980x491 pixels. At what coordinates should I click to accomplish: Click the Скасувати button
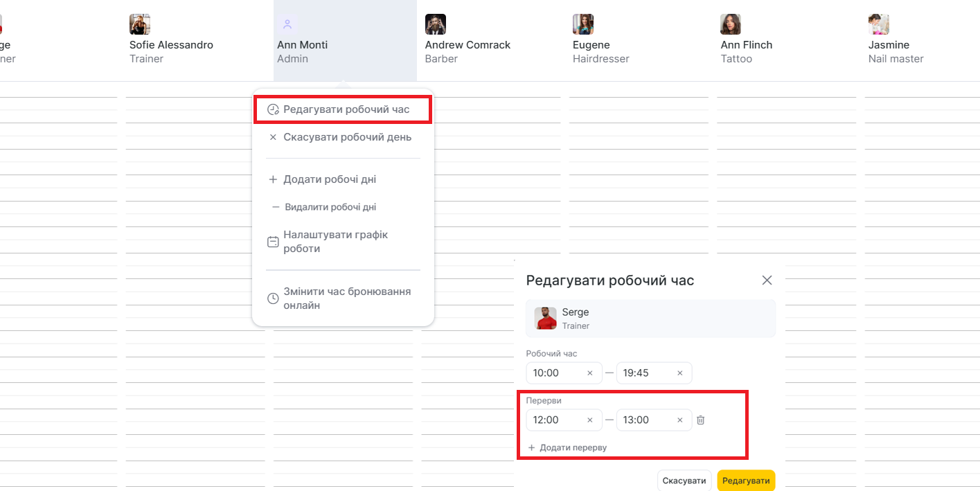click(x=684, y=481)
